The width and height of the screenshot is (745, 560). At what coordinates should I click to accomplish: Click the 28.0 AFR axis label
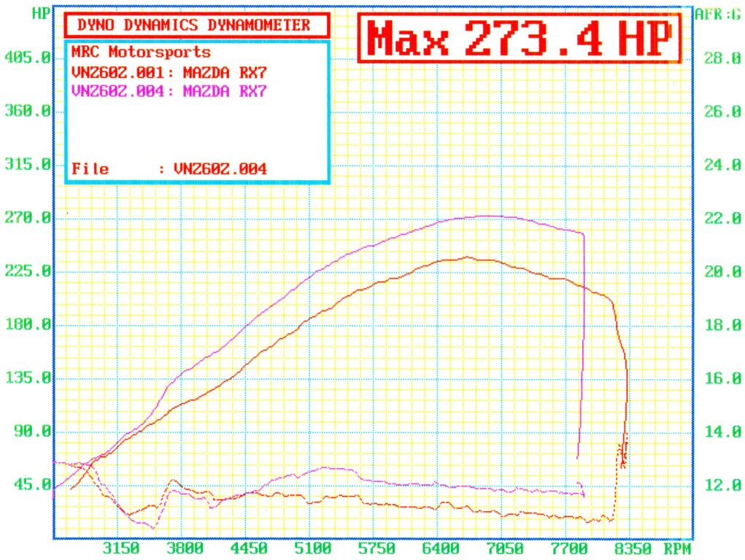point(722,58)
